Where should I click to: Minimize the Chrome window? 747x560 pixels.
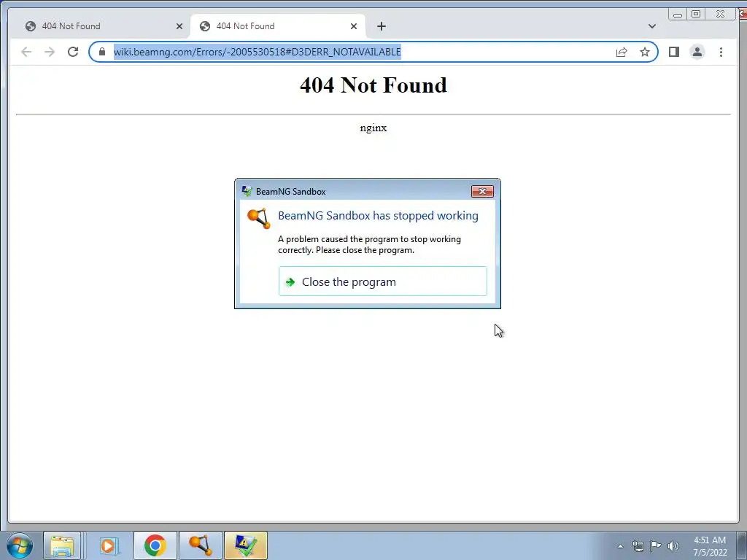(678, 15)
